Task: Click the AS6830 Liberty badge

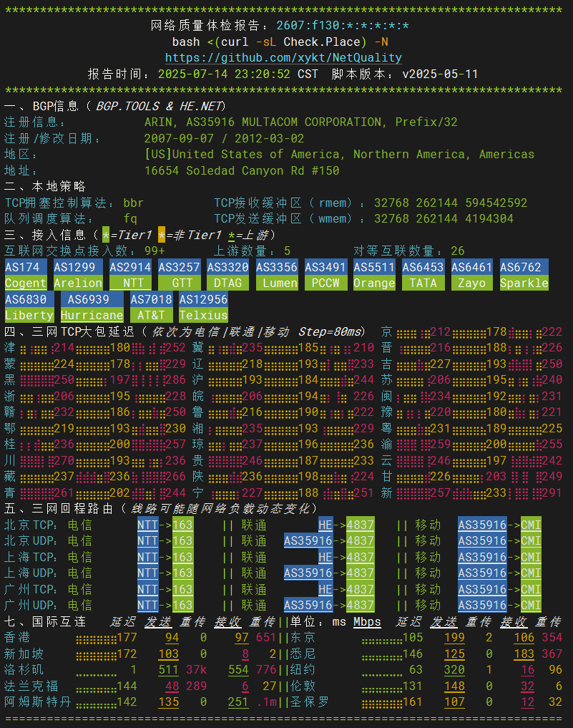Action: [x=29, y=307]
